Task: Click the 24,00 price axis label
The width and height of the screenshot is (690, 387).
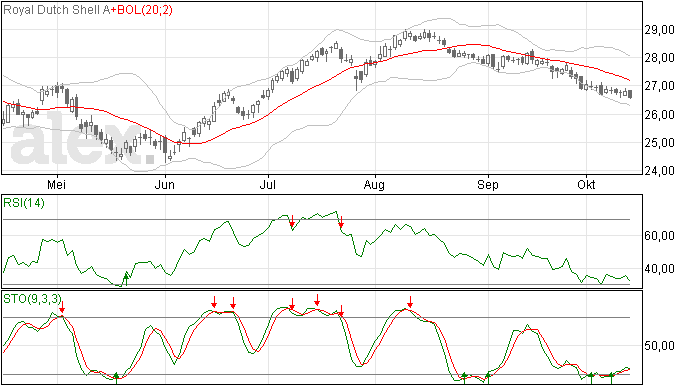Action: [x=659, y=170]
